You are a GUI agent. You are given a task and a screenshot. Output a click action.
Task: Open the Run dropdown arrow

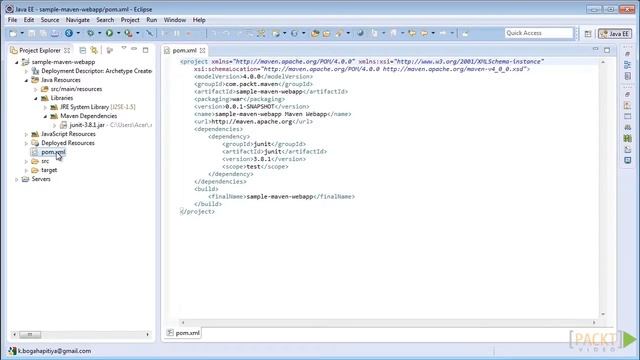click(x=118, y=33)
